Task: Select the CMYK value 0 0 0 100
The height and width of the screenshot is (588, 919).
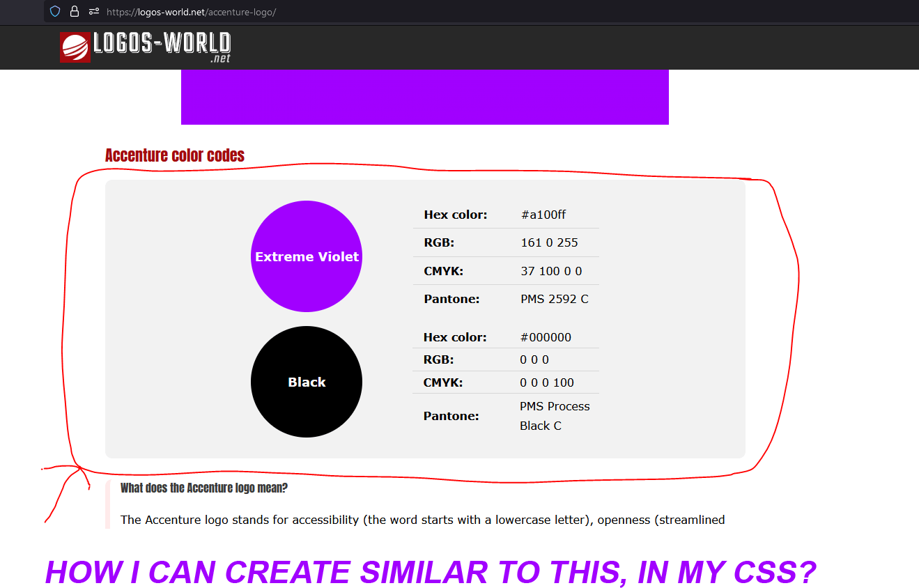Action: (x=547, y=382)
